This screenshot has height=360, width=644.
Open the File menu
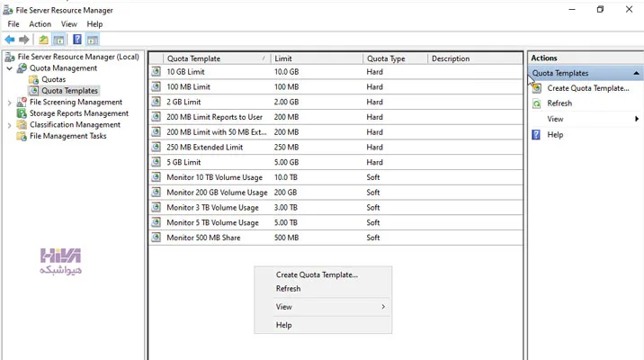(13, 24)
